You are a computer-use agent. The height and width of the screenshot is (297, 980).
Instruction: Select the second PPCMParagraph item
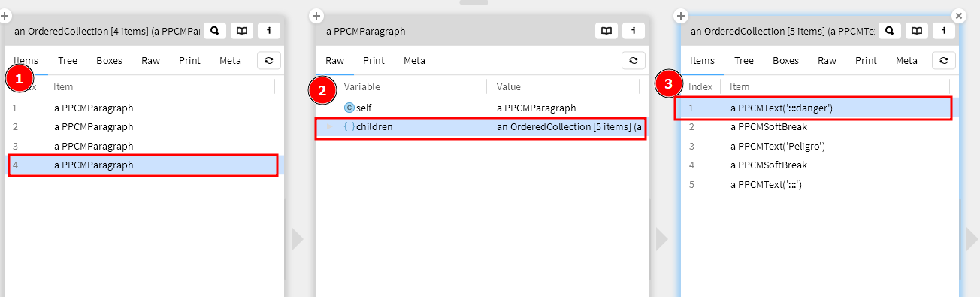click(x=144, y=127)
